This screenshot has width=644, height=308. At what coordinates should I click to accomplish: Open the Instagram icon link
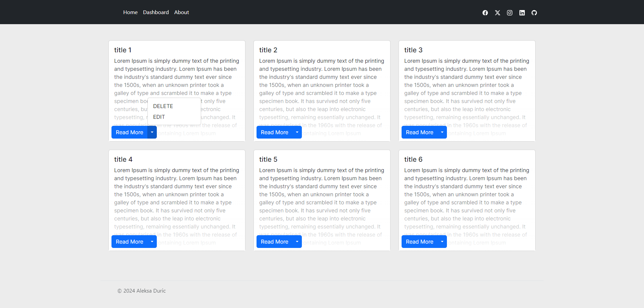[509, 13]
